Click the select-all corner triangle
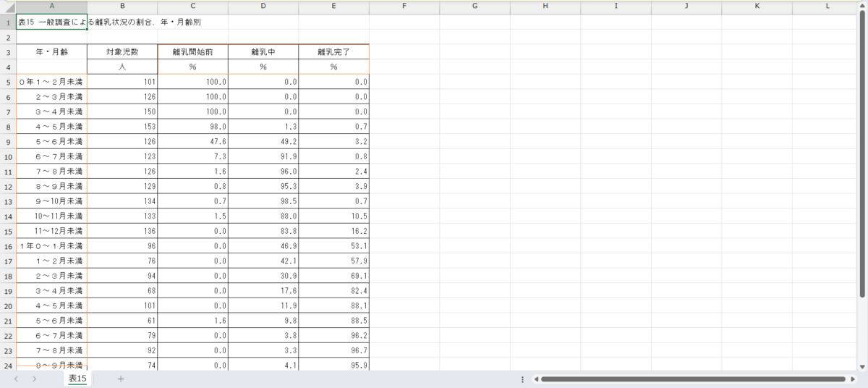The image size is (868, 388). pyautogui.click(x=8, y=6)
